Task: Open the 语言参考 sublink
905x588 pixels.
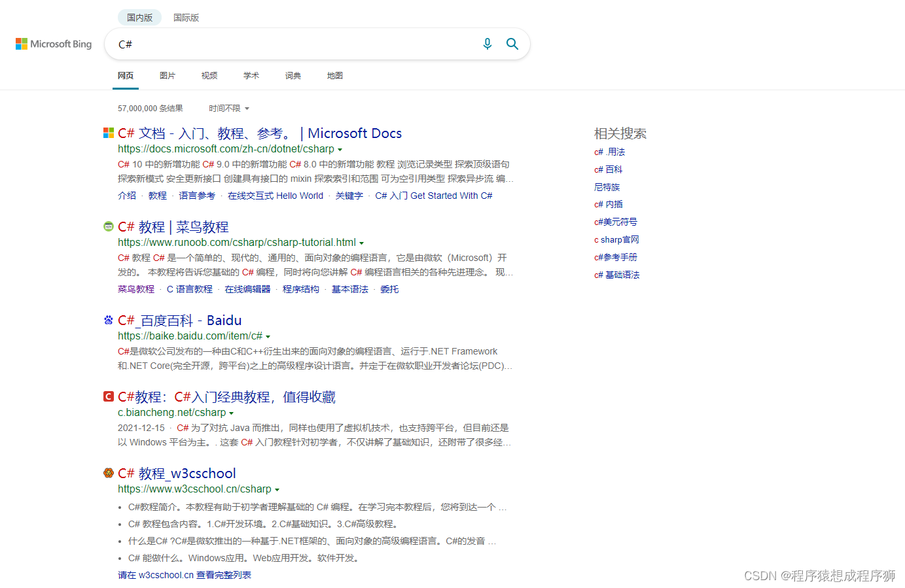Action: pos(197,196)
